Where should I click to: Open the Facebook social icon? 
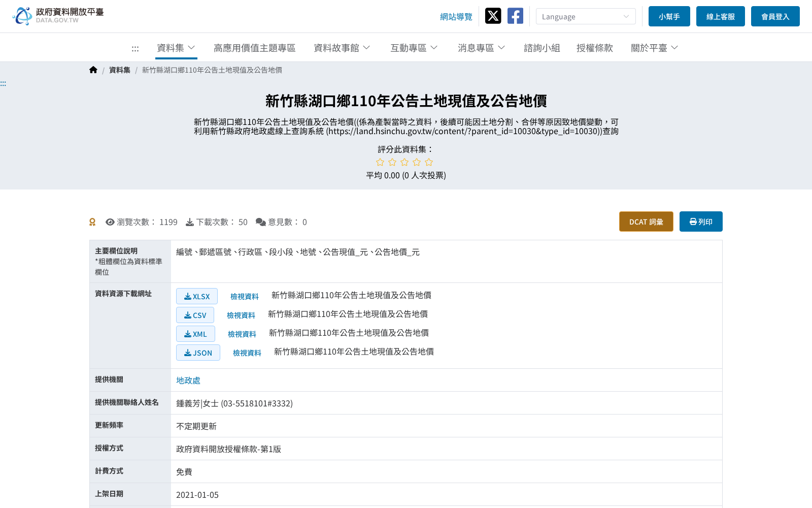point(515,16)
